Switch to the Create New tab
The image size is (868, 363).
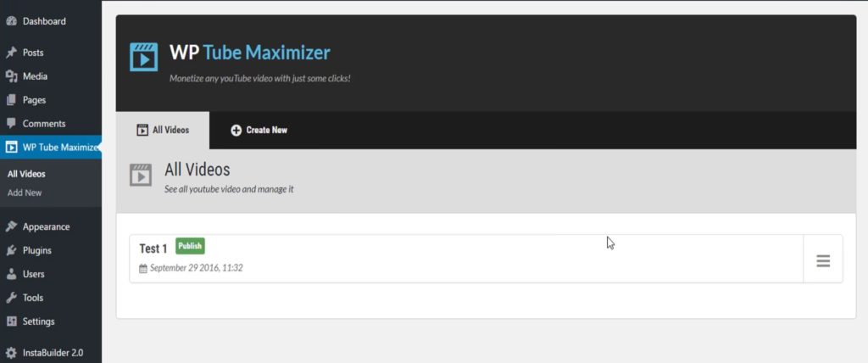pos(259,131)
